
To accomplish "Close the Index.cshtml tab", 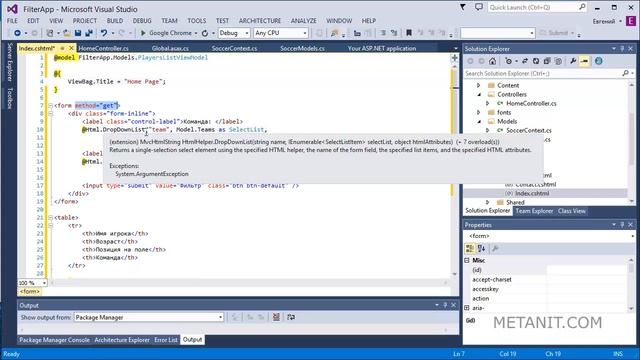I will tap(71, 49).
